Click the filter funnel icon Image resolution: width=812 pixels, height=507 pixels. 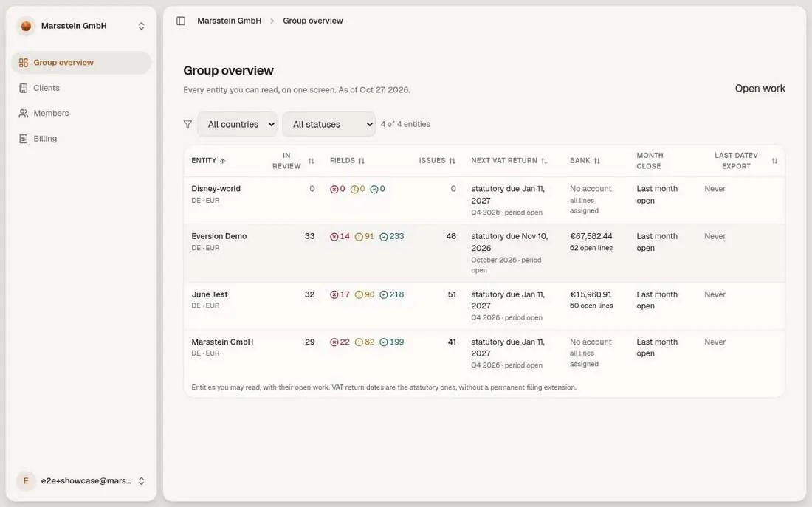(x=187, y=124)
